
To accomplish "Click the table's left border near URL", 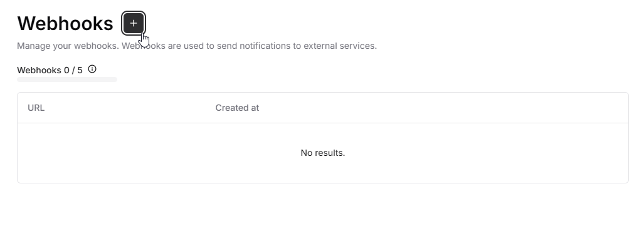I will (18, 108).
